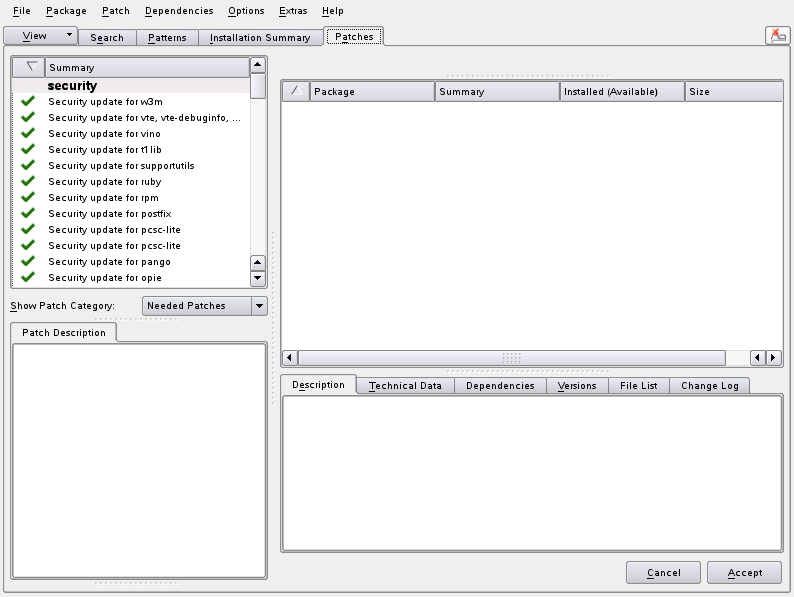This screenshot has height=597, width=794.
Task: Open the Help menu
Action: [333, 11]
